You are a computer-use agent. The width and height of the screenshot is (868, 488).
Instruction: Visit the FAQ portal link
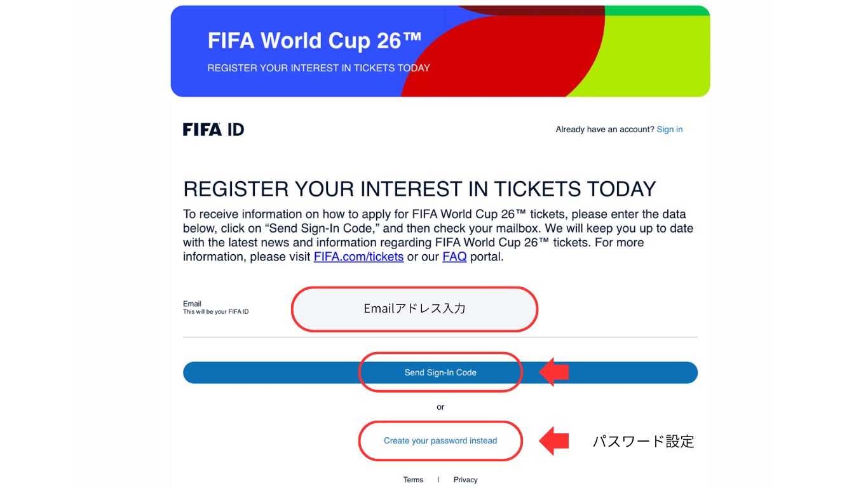coord(454,257)
